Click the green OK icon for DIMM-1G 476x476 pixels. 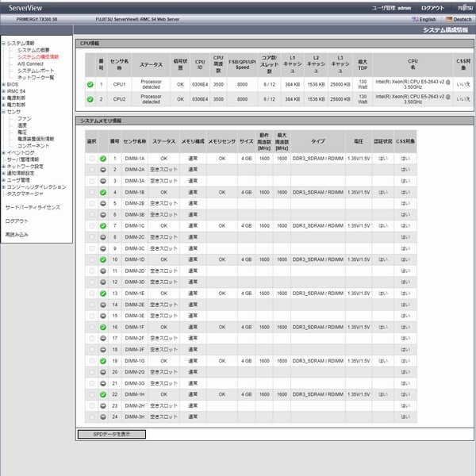(x=103, y=361)
